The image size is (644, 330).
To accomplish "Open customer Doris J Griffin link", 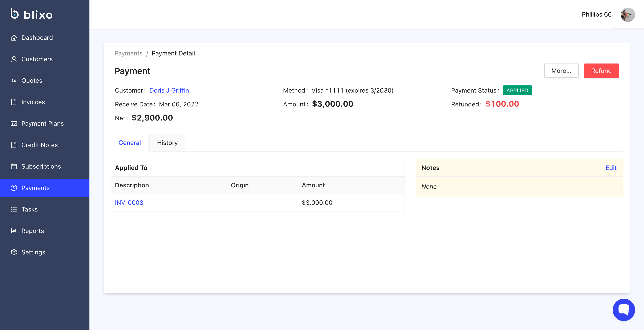I will pyautogui.click(x=169, y=91).
